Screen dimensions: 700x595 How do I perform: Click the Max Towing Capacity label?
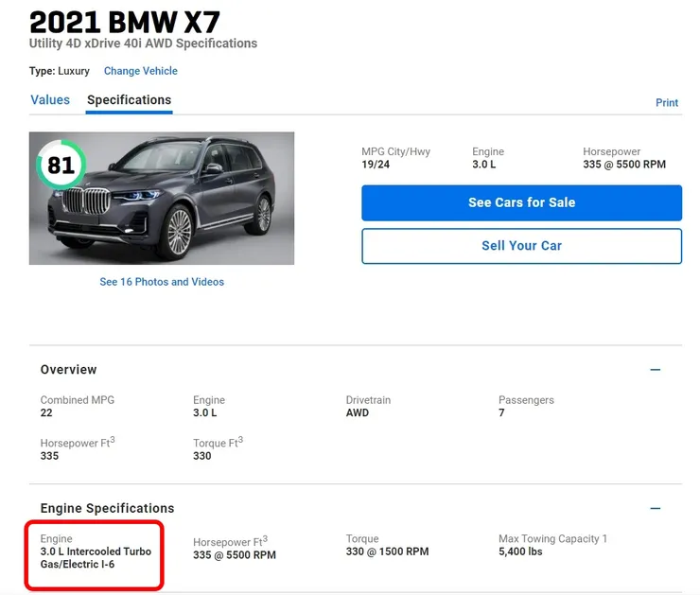552,539
